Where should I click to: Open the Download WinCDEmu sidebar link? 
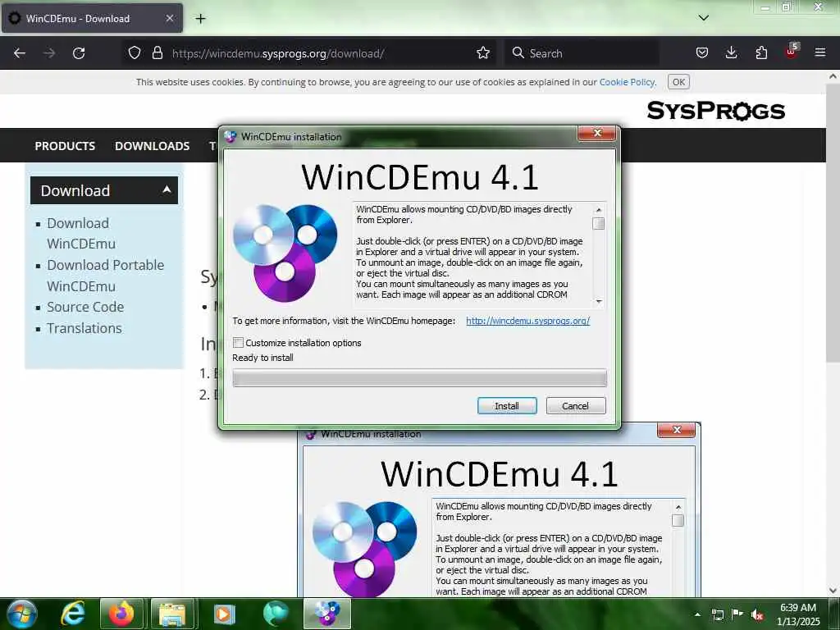[81, 233]
